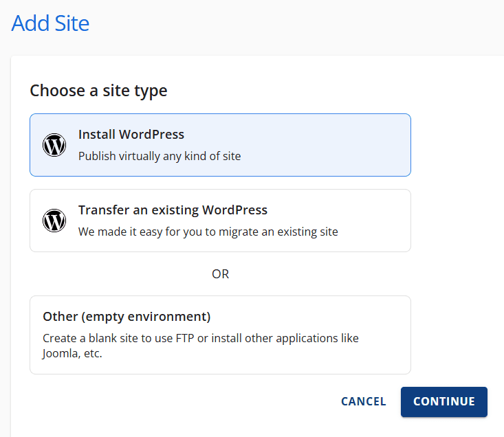
Task: Click the Choose a site type heading
Action: 99,91
